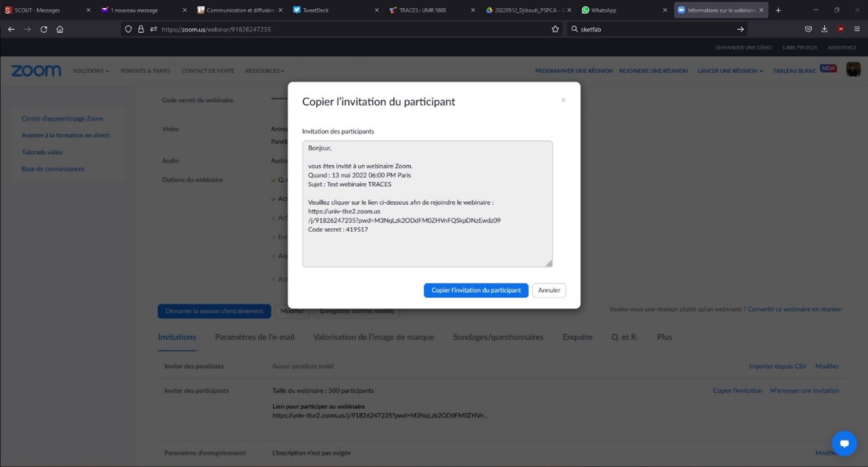Image resolution: width=868 pixels, height=467 pixels.
Task: Expand the Solutions dropdown menu
Action: tap(91, 71)
